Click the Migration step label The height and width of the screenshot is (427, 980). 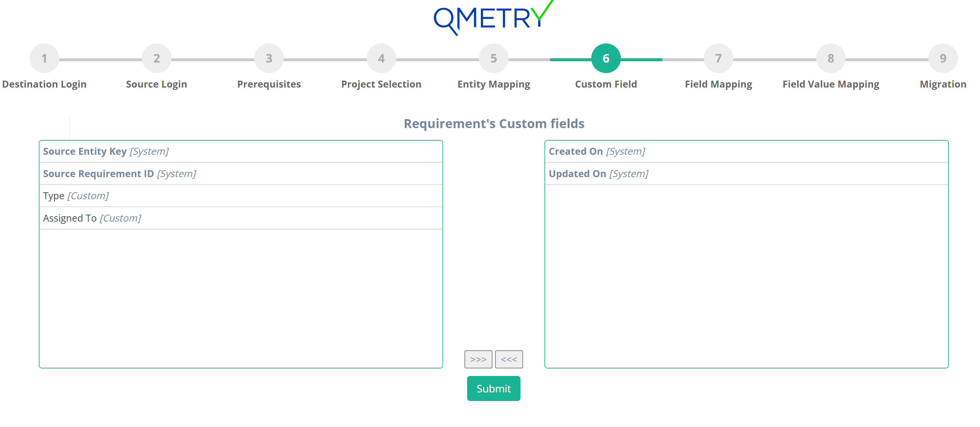(x=943, y=84)
